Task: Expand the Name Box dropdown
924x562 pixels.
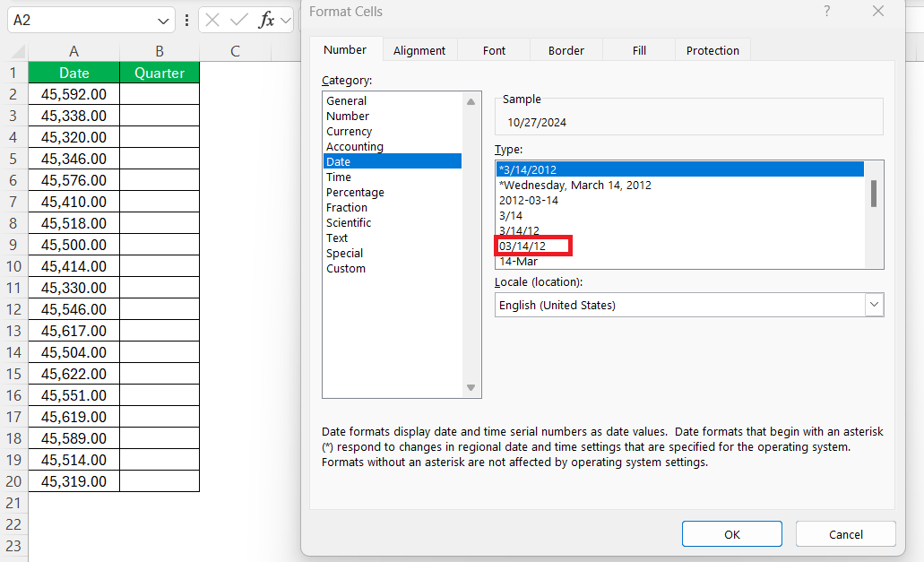Action: [x=163, y=22]
